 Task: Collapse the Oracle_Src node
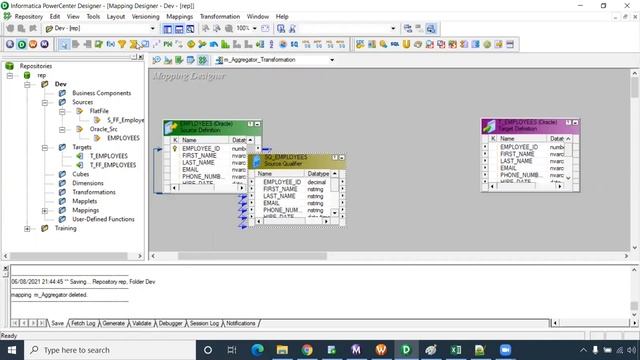coord(62,129)
